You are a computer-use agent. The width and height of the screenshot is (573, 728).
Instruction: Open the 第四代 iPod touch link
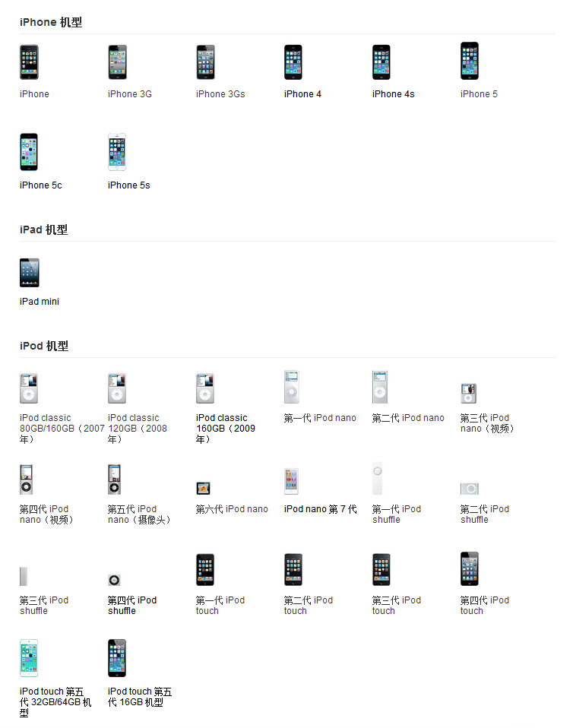(485, 605)
